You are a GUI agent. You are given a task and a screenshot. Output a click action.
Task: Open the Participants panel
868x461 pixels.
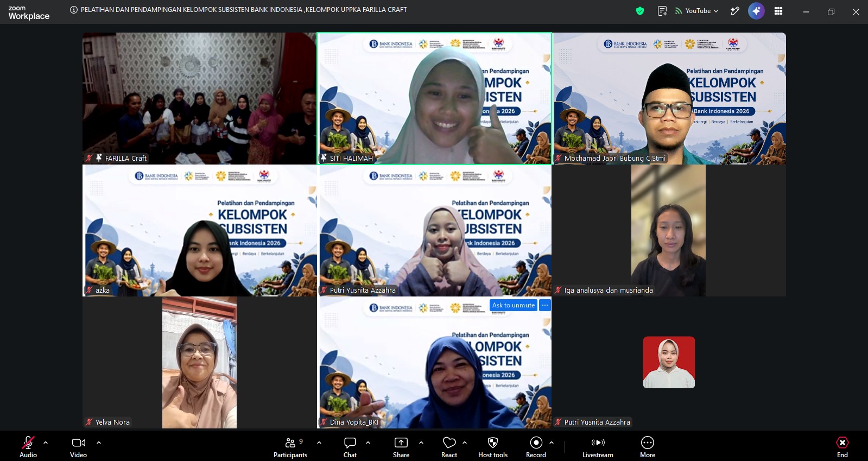click(290, 447)
